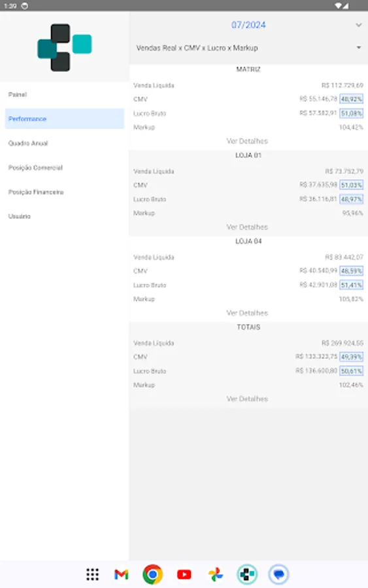
Task: Open Chrome browser from the dock
Action: click(x=153, y=574)
